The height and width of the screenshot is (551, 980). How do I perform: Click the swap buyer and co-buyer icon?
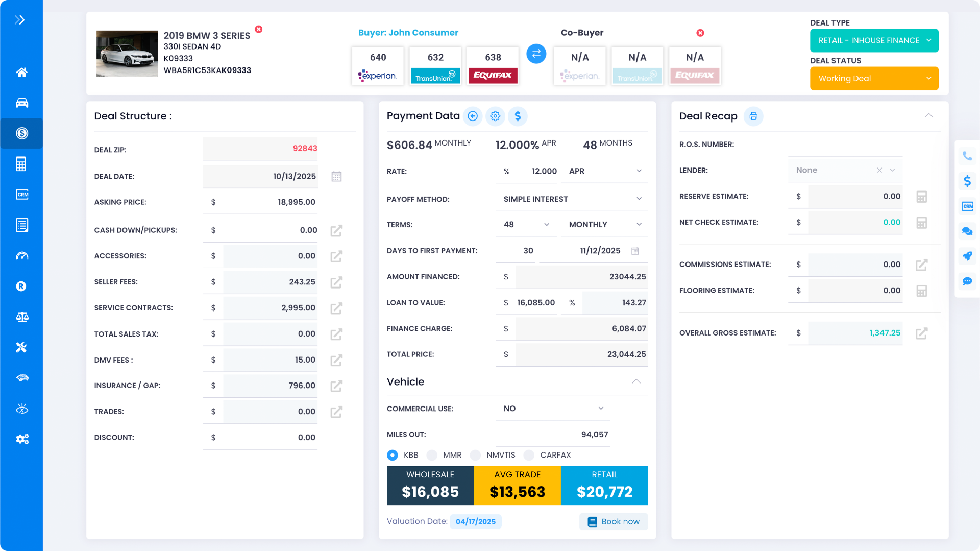click(536, 54)
